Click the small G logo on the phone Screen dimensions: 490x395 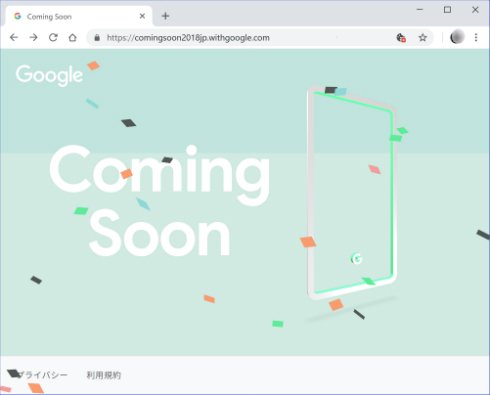[356, 258]
